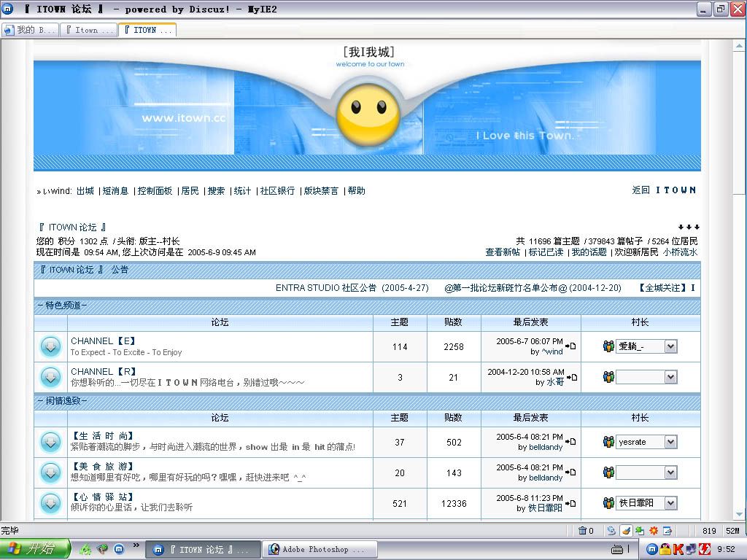Viewport: 747px width, 560px height.
Task: Open the network computers icon in system tray
Action: click(691, 549)
